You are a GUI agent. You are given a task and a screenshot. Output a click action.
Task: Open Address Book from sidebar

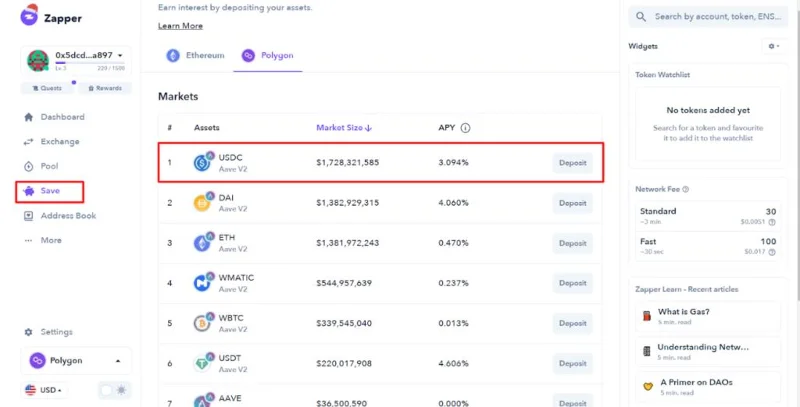[x=68, y=215]
